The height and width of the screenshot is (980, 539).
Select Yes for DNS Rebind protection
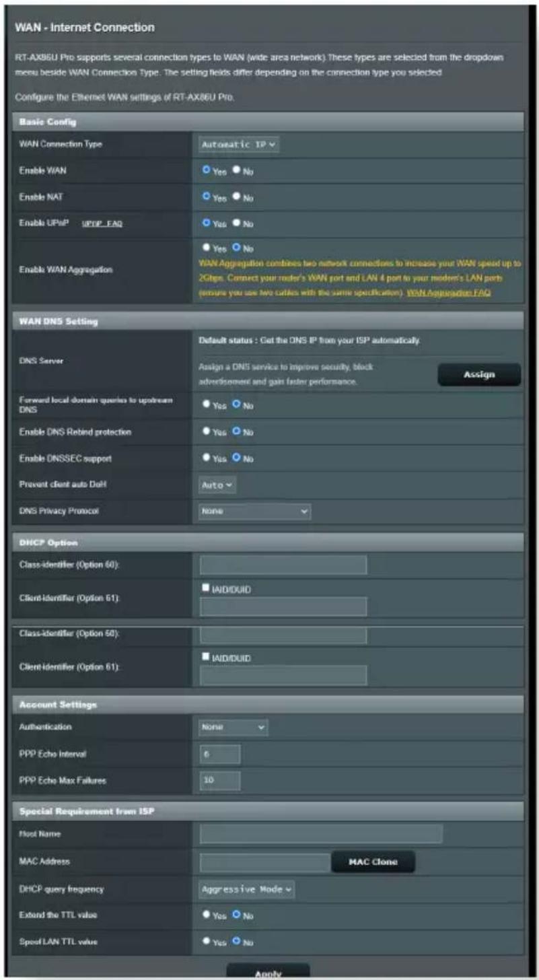(x=207, y=431)
